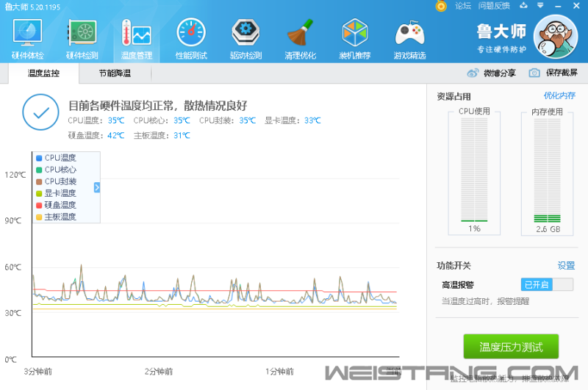This screenshot has width=588, height=390.
Task: Start 温度压力测试 stress test
Action: coord(510,347)
